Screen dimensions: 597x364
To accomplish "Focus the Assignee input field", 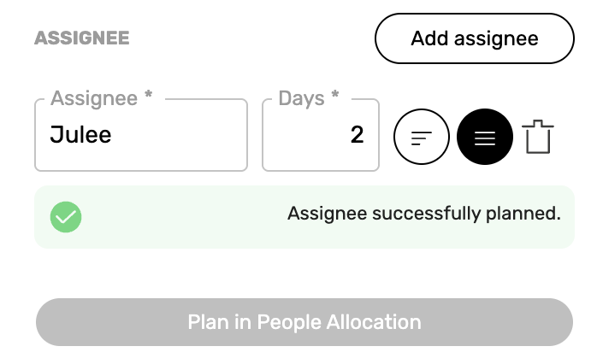I will pos(141,135).
